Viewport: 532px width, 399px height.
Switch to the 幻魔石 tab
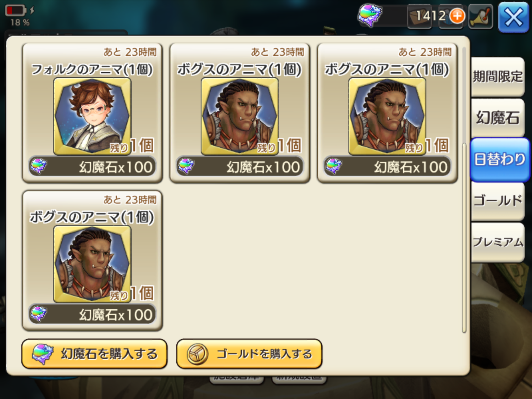click(x=498, y=118)
